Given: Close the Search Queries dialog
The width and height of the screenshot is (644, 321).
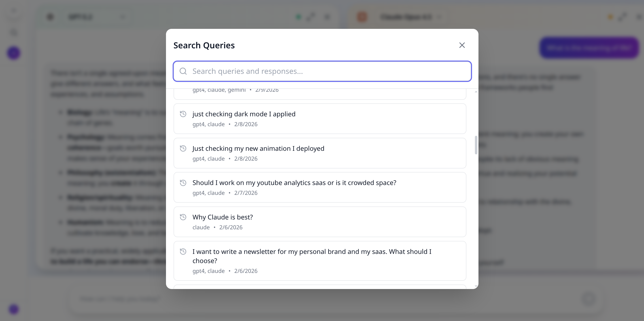Looking at the screenshot, I should click(462, 45).
